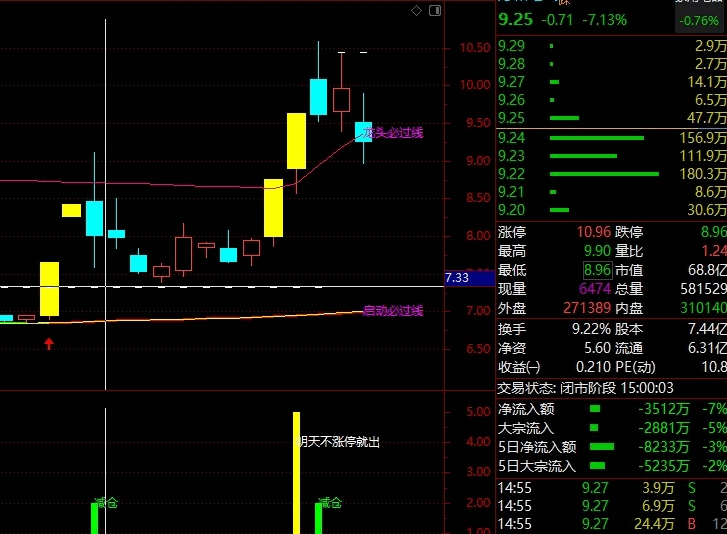Click the 47.7万 volume at 9.25
The width and height of the screenshot is (727, 534).
[x=707, y=118]
